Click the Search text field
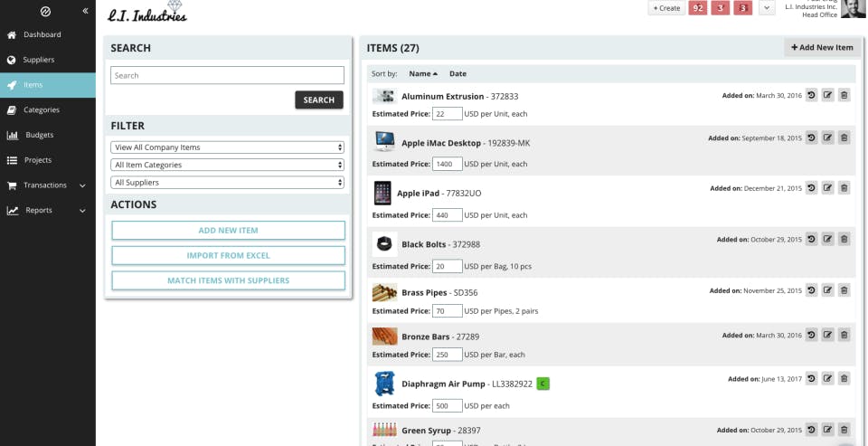The height and width of the screenshot is (446, 868). click(227, 75)
